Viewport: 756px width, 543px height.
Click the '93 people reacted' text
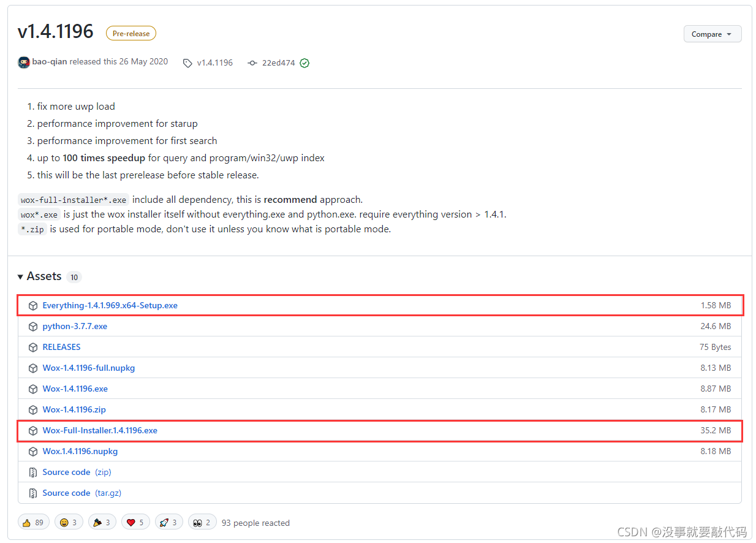click(255, 523)
